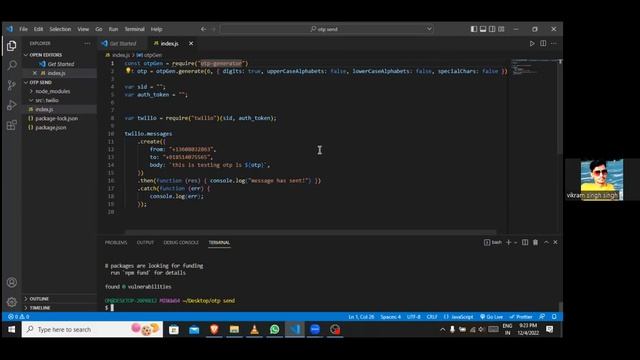Maximize terminal panel with up chevron
640x360 pixels.
click(x=546, y=242)
